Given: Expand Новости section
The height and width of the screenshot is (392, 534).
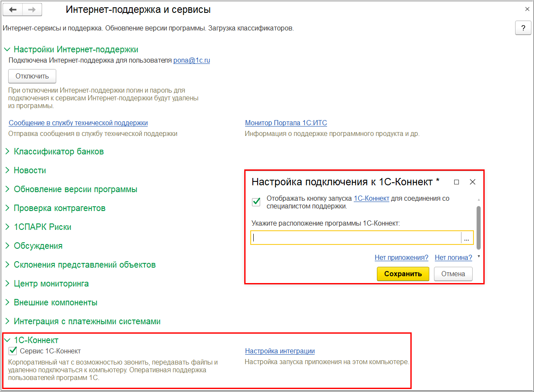Looking at the screenshot, I should (x=25, y=170).
